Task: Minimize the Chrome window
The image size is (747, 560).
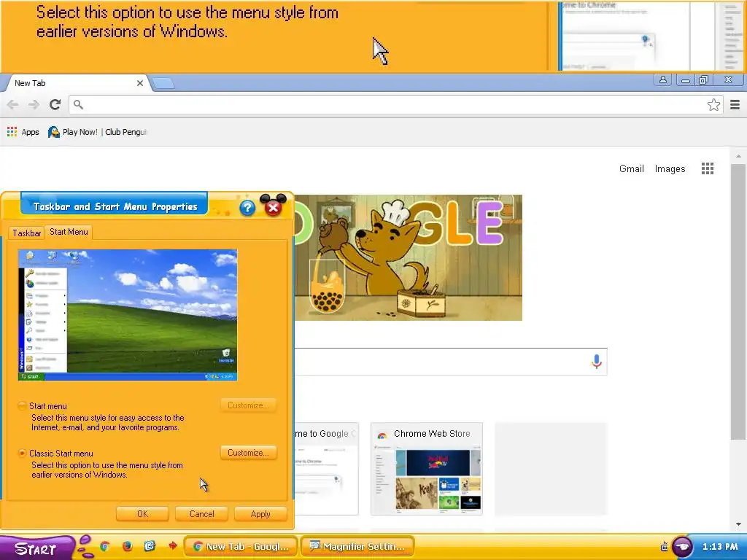Action: [686, 80]
